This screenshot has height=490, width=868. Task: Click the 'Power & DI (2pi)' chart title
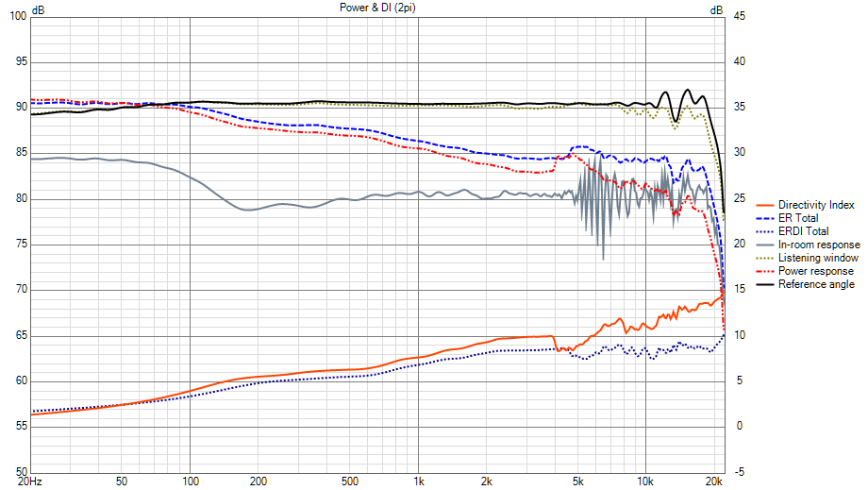point(377,8)
